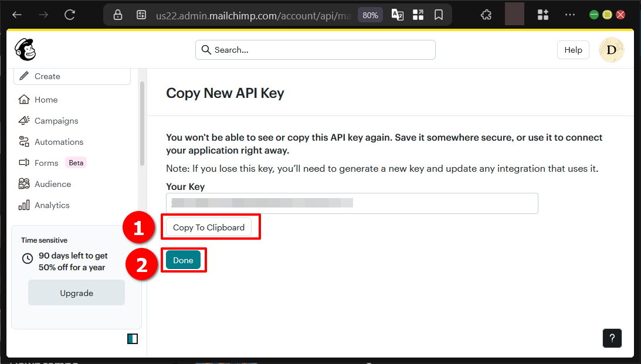Open the browser's more options three-dot menu
This screenshot has height=364, width=641.
coord(569,14)
